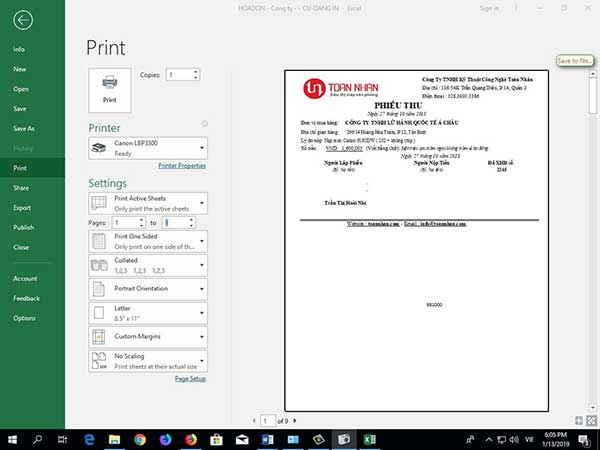This screenshot has height=450, width=600.
Task: Click the taskbar clock
Action: pos(555,439)
